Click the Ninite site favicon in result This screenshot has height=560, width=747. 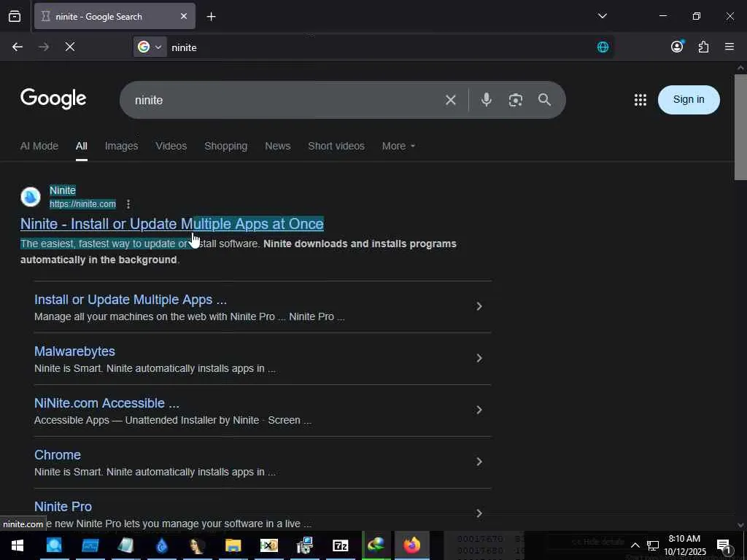31,197
